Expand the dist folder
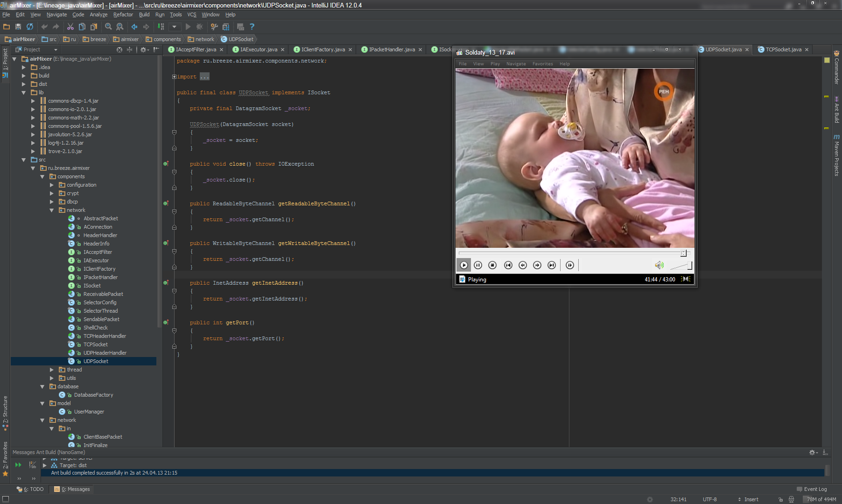The image size is (842, 504). coord(24,84)
